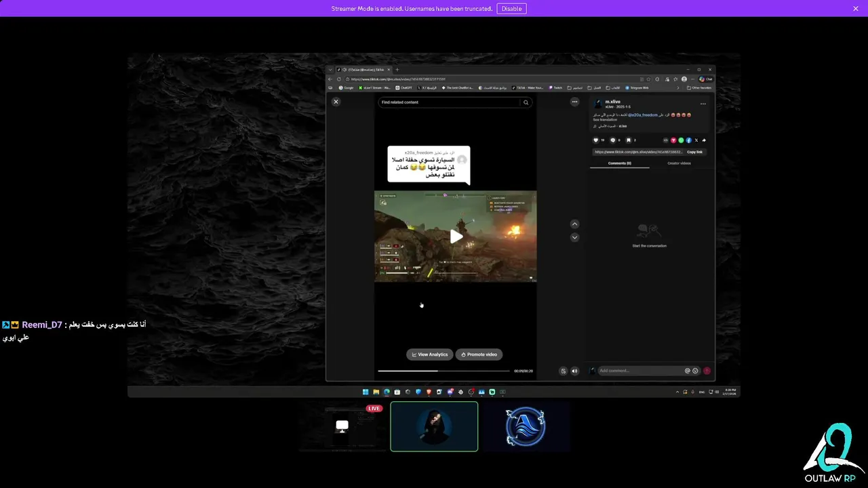Open Microsoft Edge from the taskbar

(387, 392)
